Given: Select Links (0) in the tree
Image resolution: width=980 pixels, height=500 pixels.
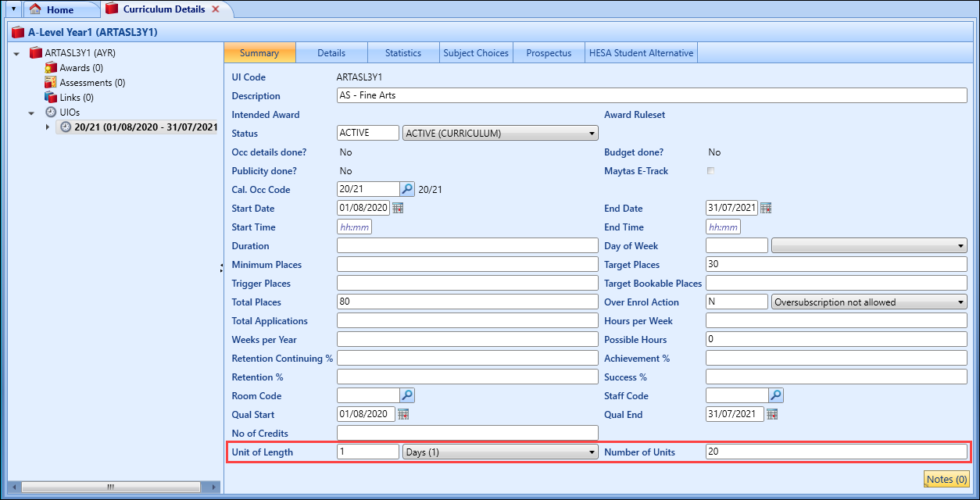Looking at the screenshot, I should 77,98.
